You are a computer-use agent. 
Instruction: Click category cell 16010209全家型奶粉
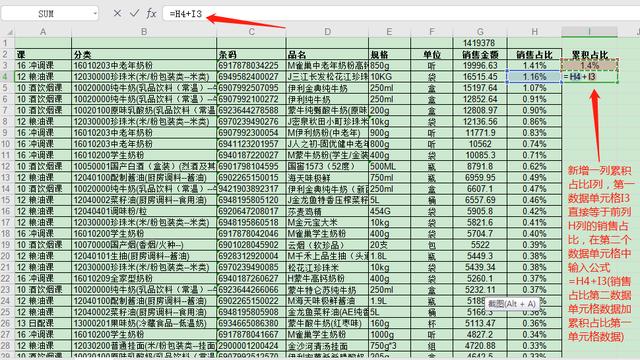click(144, 278)
